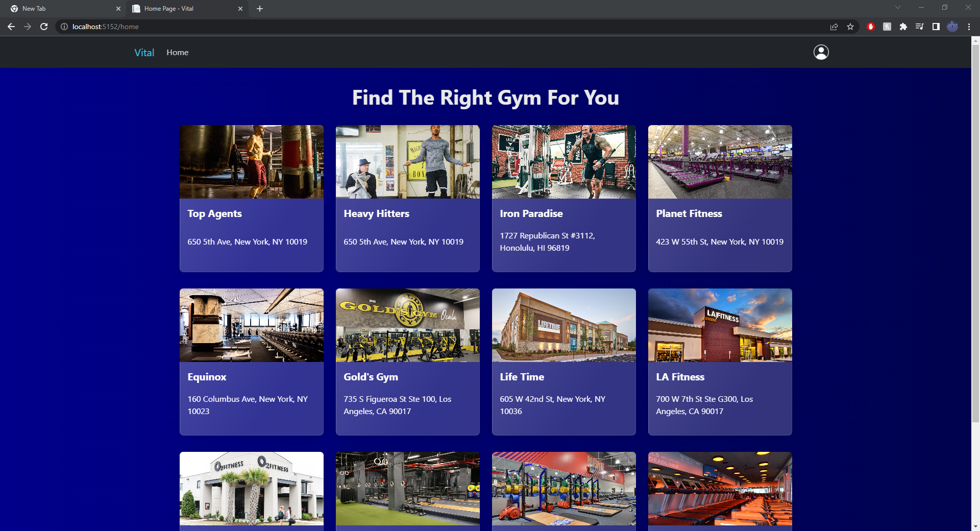Reload the Vital home page
980x531 pixels.
tap(44, 27)
